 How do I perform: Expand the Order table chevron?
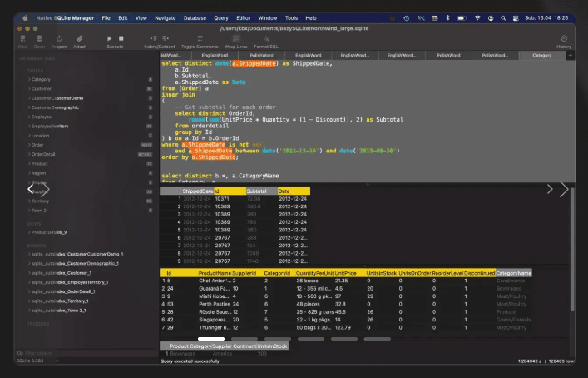pyautogui.click(x=29, y=145)
